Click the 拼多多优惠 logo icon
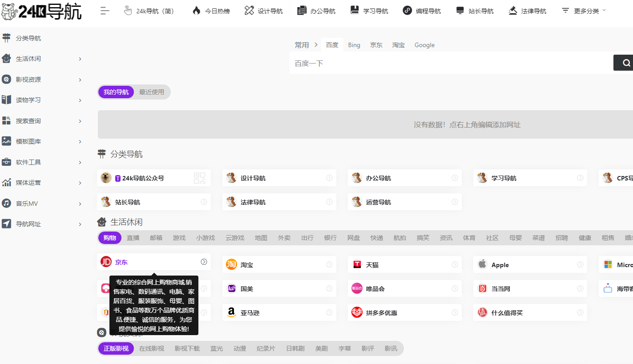This screenshot has height=364, width=633. (357, 312)
